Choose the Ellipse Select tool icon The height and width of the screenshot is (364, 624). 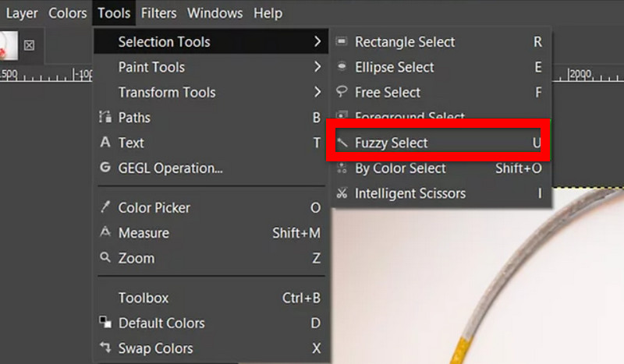point(342,66)
